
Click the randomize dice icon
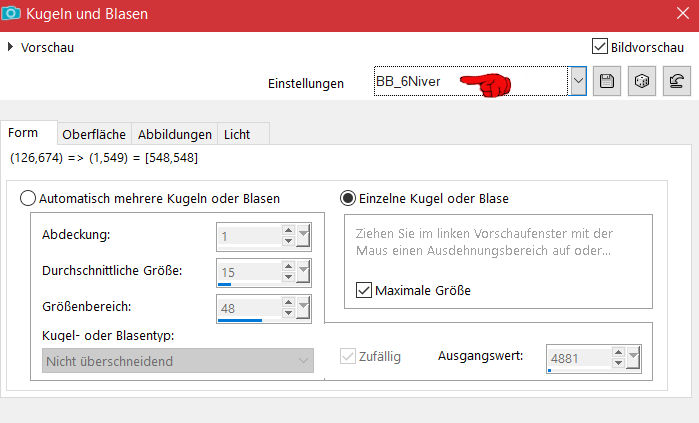(640, 82)
